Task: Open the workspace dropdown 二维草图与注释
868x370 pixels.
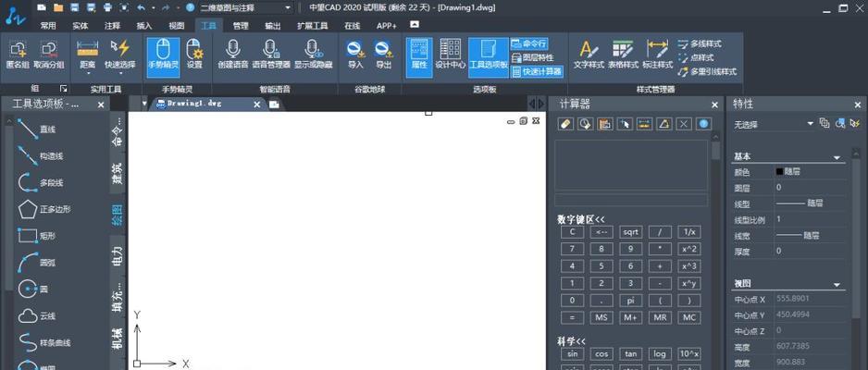Action: tap(246, 7)
